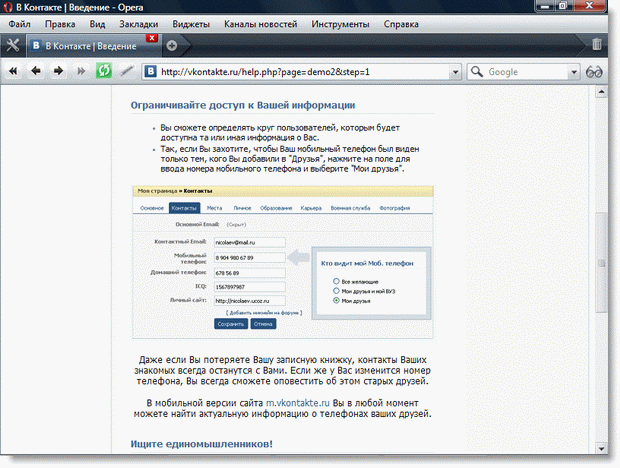Viewport: 620px width, 468px height.
Task: Go forward to the next page
Action: (59, 71)
